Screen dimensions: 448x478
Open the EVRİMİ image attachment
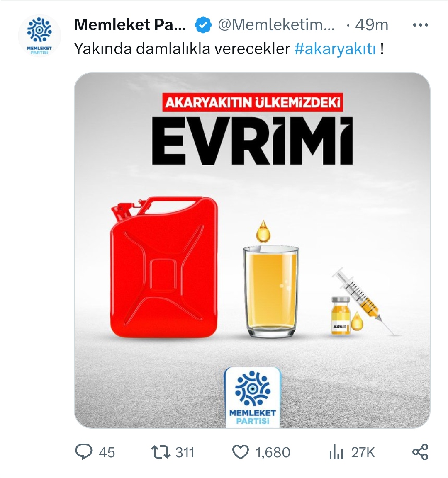point(252,250)
